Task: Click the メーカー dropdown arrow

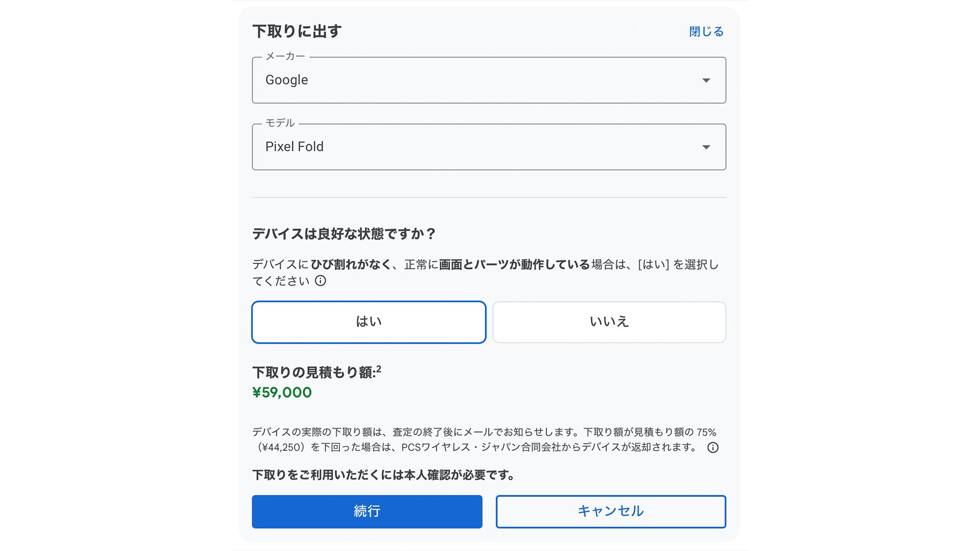Action: click(706, 80)
